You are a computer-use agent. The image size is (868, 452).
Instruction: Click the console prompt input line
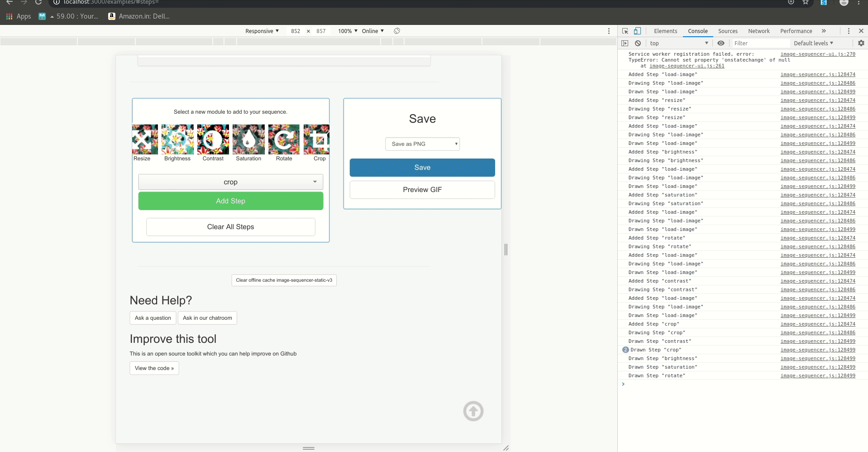[x=742, y=385]
